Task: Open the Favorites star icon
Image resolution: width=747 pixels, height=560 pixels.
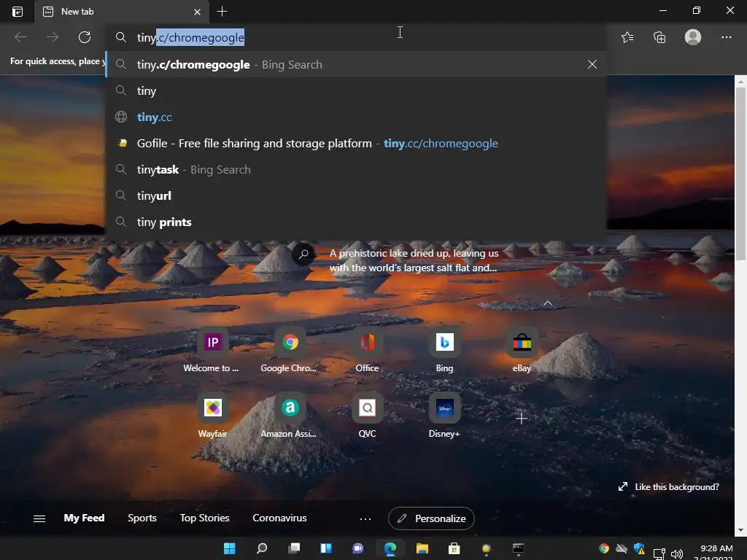Action: coord(627,37)
